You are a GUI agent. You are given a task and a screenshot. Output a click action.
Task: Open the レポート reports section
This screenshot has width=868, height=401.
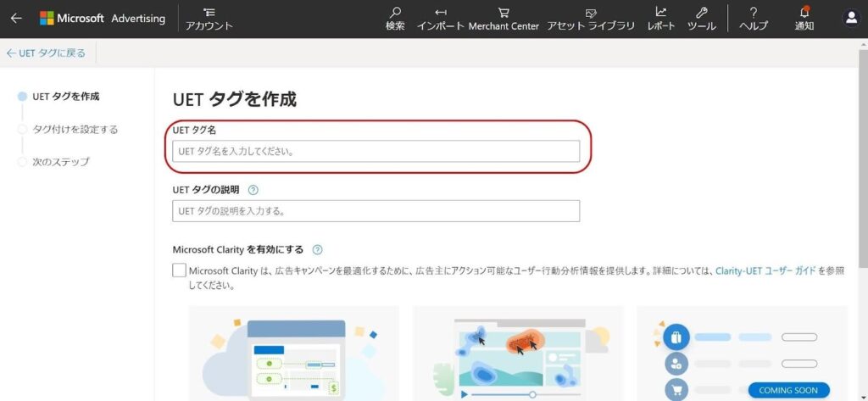pos(661,19)
